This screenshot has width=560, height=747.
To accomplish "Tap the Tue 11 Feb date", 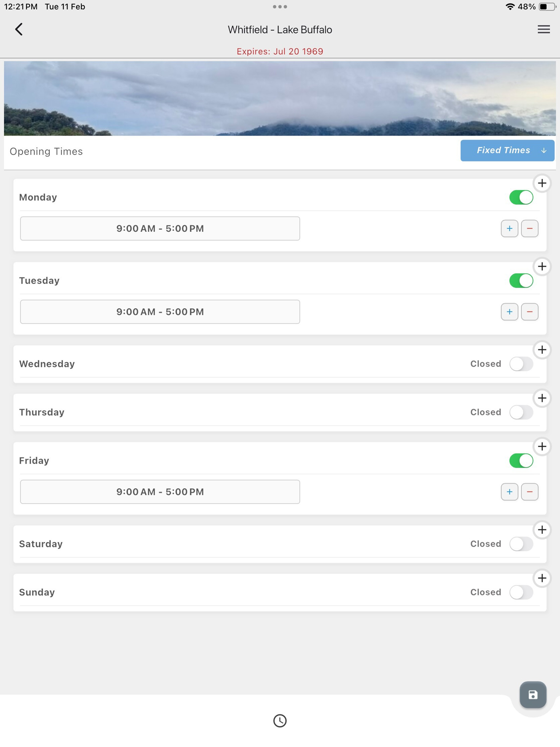I will (65, 7).
